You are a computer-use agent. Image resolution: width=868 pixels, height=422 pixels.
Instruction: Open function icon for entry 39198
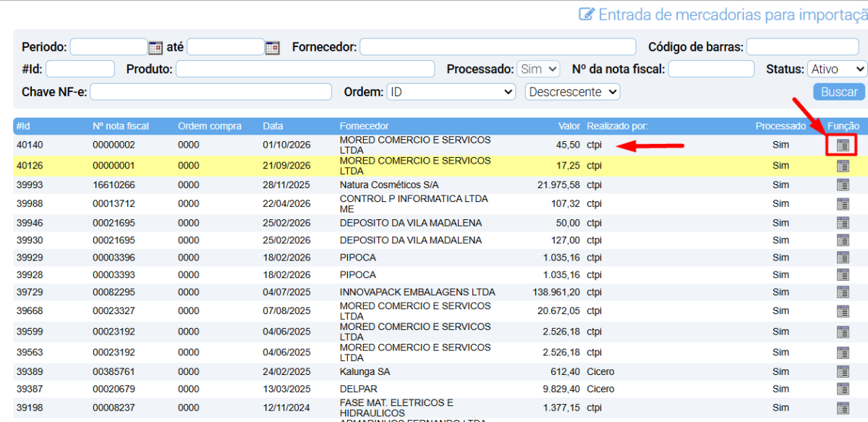[x=843, y=408]
